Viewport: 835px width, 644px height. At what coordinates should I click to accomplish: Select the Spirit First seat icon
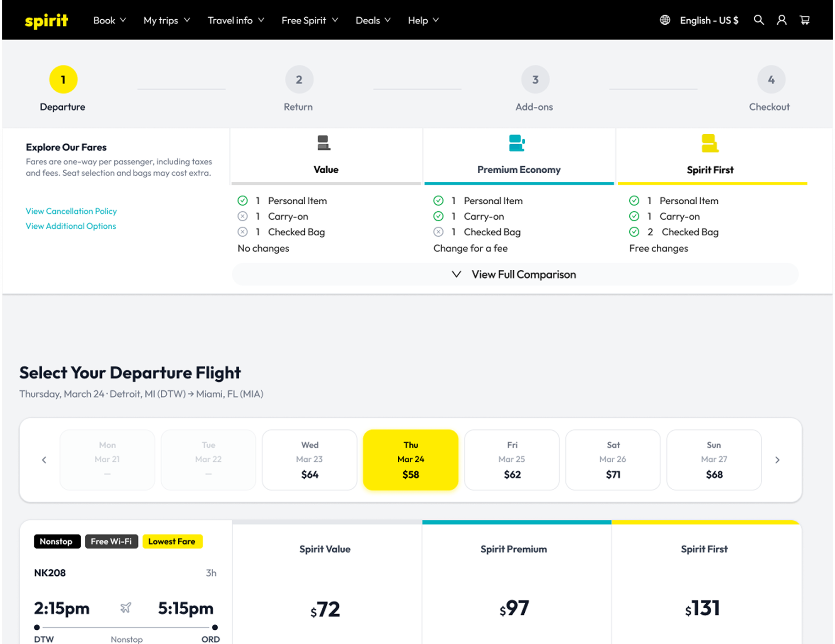pos(710,143)
